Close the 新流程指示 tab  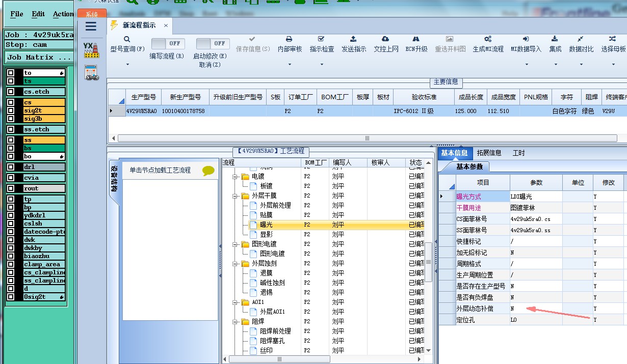pos(166,25)
